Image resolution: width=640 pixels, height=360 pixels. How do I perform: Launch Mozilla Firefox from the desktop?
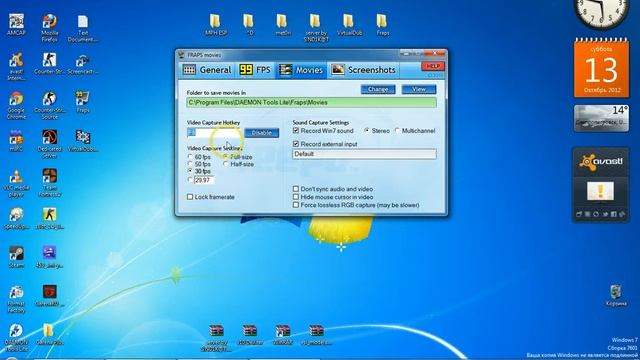point(49,28)
